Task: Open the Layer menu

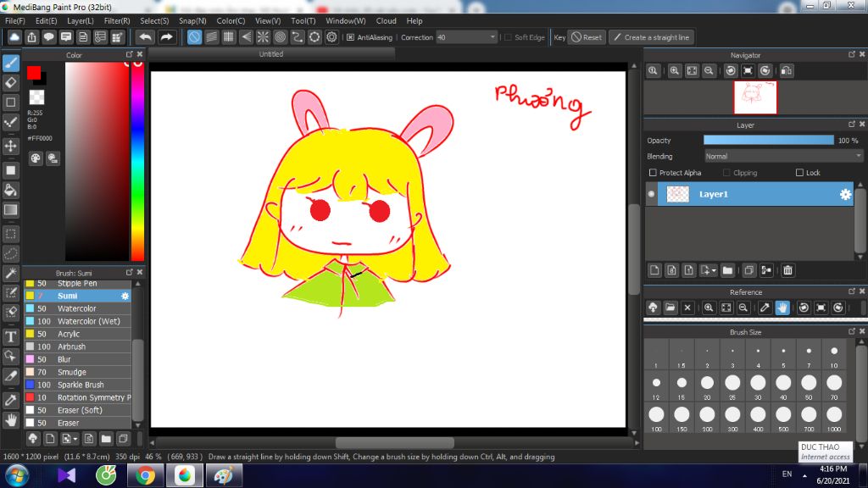Action: [81, 20]
